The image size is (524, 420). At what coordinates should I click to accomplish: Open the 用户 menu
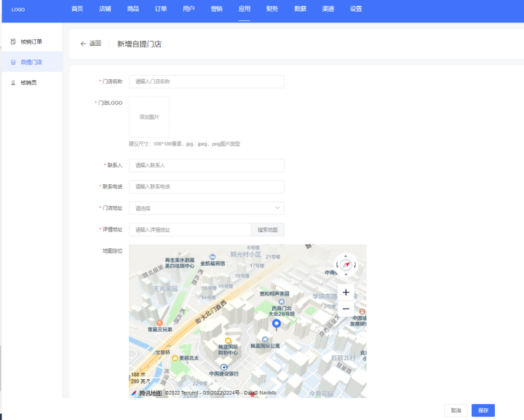click(x=188, y=9)
